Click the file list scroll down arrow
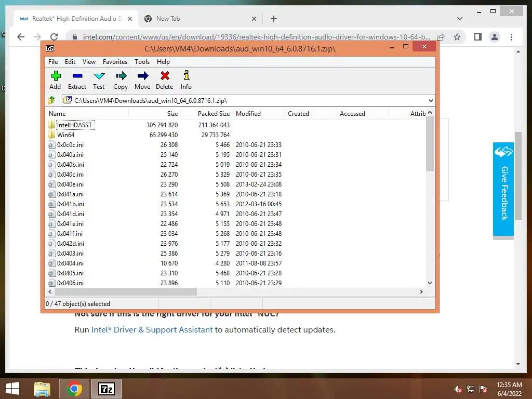This screenshot has width=532, height=399. [430, 283]
